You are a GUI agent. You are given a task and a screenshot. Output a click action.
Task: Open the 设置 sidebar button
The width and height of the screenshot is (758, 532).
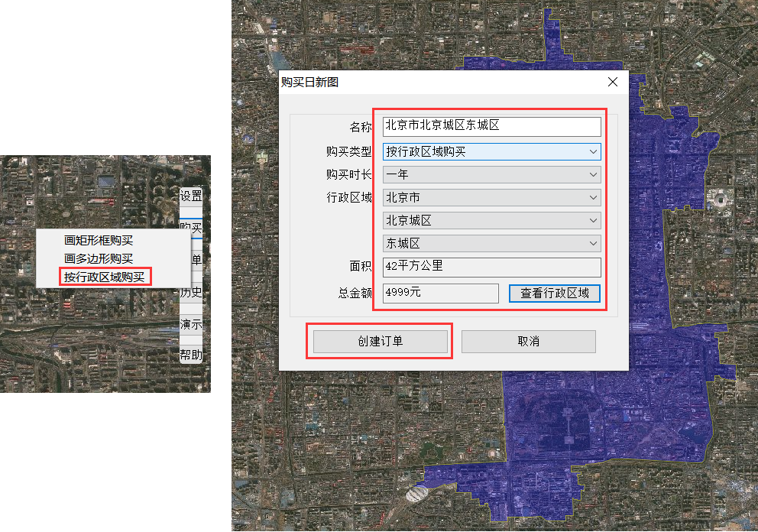[191, 196]
